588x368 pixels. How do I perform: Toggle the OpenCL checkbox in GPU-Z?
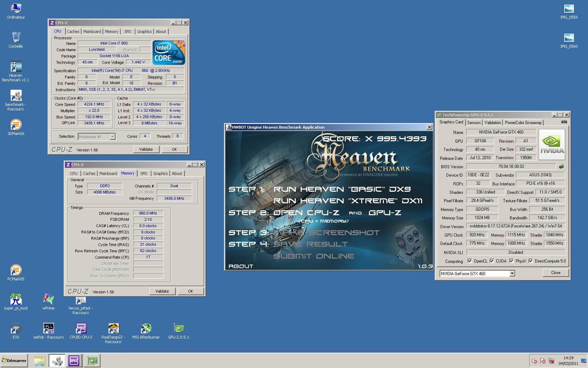pyautogui.click(x=470, y=261)
